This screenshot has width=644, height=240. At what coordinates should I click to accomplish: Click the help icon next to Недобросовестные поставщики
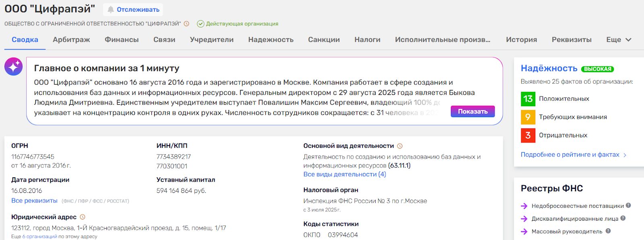(x=628, y=205)
